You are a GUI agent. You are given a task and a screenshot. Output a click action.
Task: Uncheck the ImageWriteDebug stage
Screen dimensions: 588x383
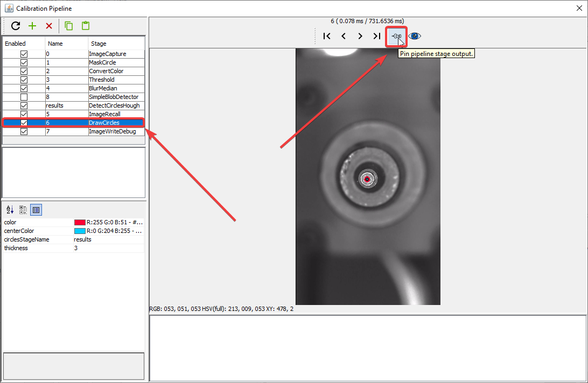tap(24, 132)
